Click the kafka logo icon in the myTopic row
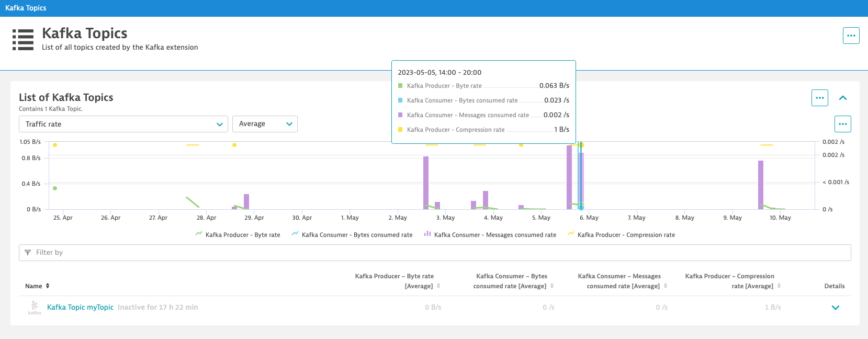 pos(35,308)
